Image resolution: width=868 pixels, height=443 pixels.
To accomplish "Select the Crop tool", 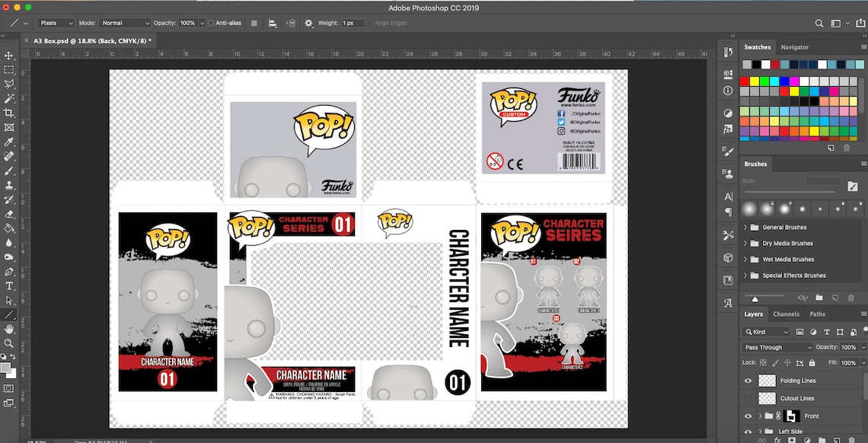I will tap(9, 111).
